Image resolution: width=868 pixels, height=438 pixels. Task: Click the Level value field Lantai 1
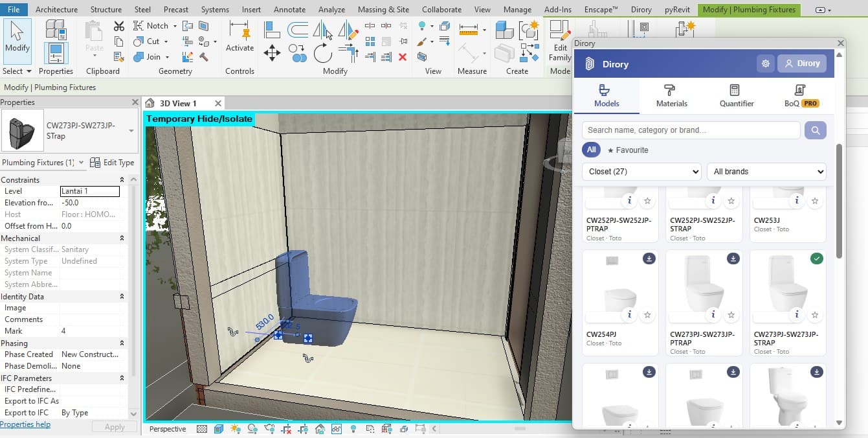pos(90,191)
